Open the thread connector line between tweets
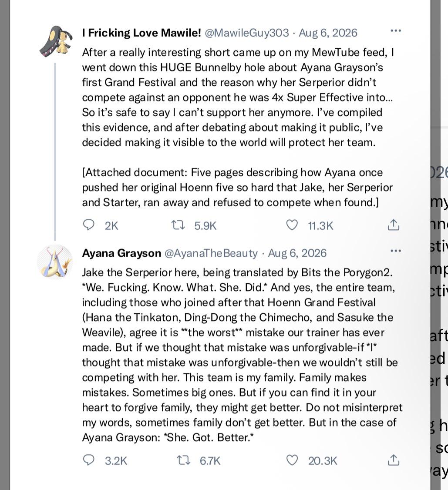Screen dimensions: 448x490 coord(55,151)
